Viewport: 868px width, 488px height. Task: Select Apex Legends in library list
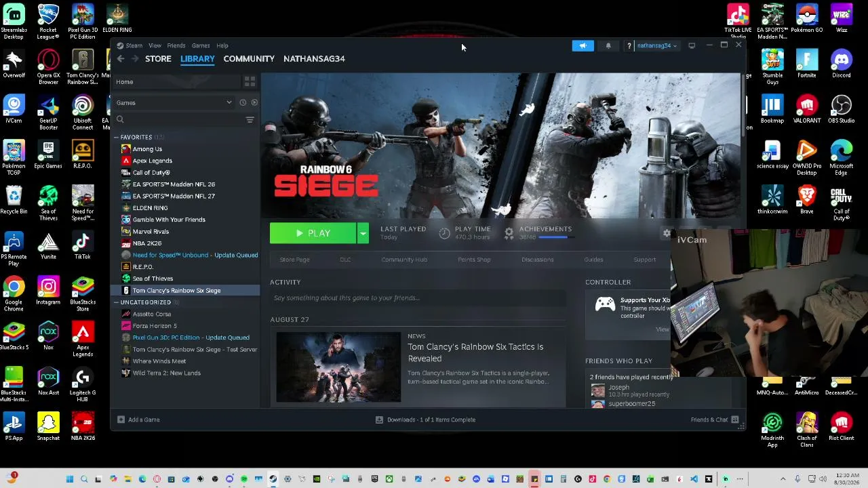tap(153, 161)
